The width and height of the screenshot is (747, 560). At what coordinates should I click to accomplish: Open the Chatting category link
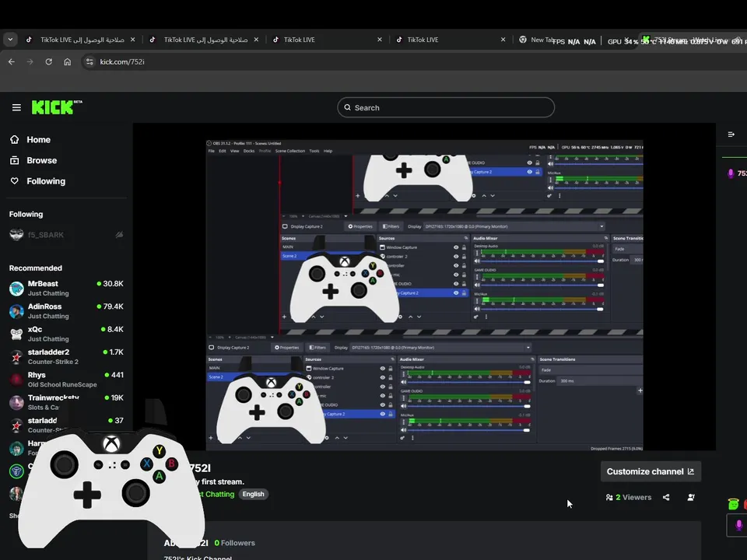[215, 495]
